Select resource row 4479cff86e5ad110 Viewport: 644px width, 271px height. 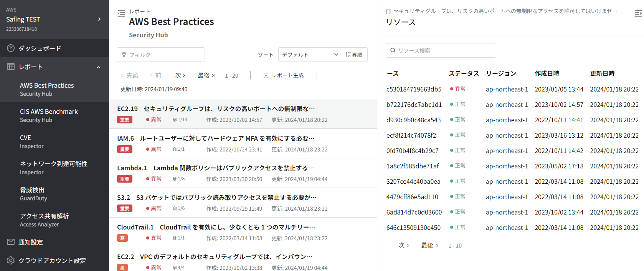[512, 197]
